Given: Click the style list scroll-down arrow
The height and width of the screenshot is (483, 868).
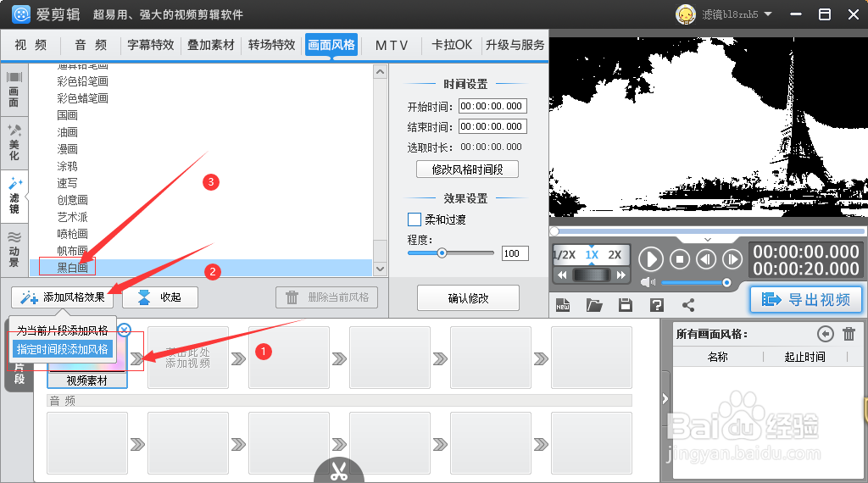Looking at the screenshot, I should pyautogui.click(x=381, y=269).
